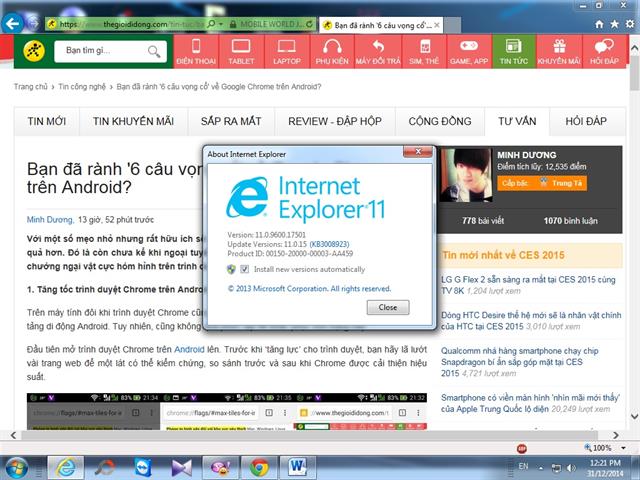Click the browser back arrow button
640x480 pixels.
pyautogui.click(x=13, y=24)
